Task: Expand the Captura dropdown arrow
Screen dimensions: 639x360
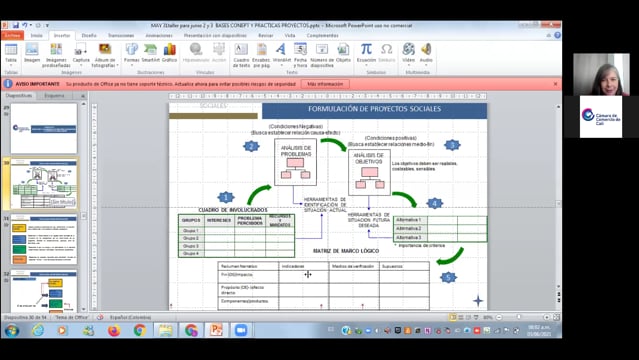Action: tap(81, 65)
